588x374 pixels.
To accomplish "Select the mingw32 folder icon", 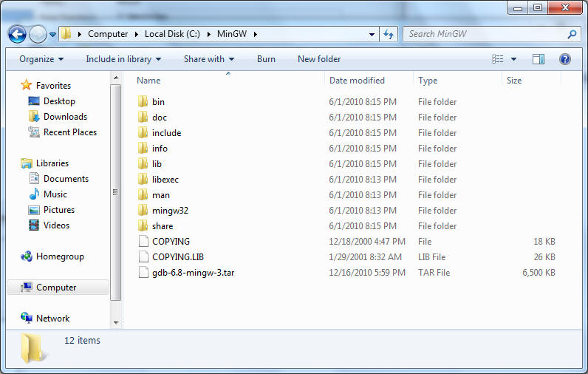I will pyautogui.click(x=143, y=210).
